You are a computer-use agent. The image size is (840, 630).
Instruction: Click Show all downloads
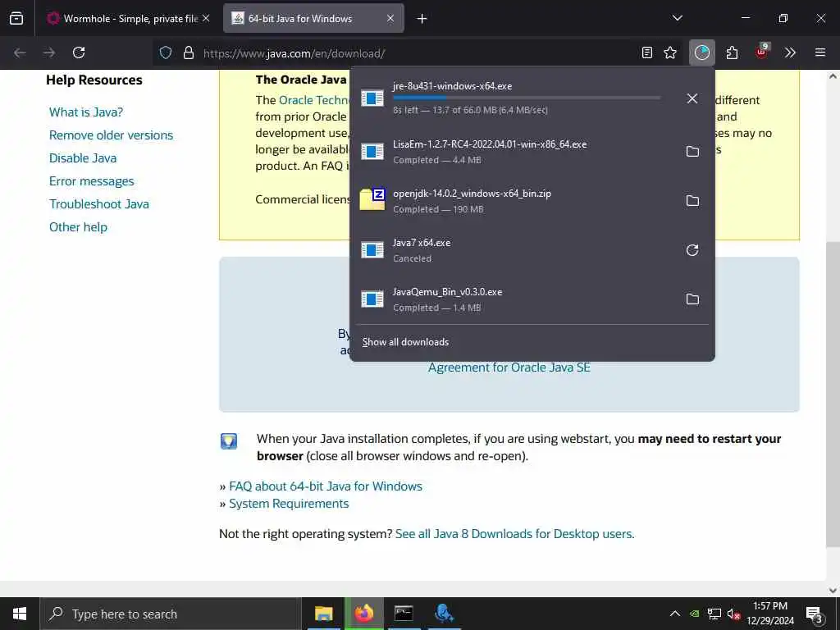(405, 342)
